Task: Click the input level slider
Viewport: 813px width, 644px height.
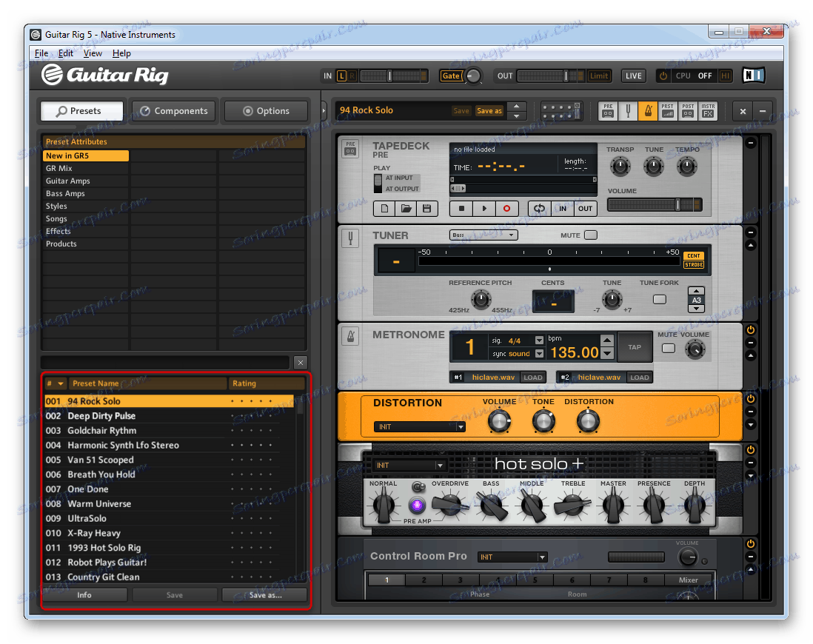Action: (393, 76)
